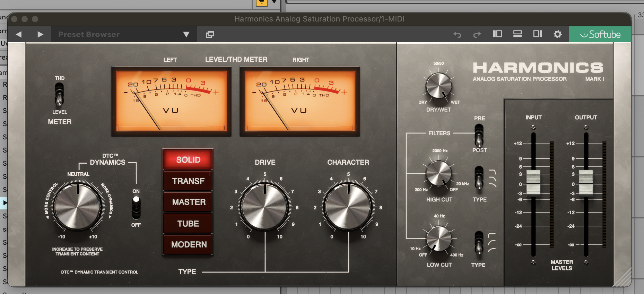Click the right VU meter display
644x294 pixels.
coord(300,101)
